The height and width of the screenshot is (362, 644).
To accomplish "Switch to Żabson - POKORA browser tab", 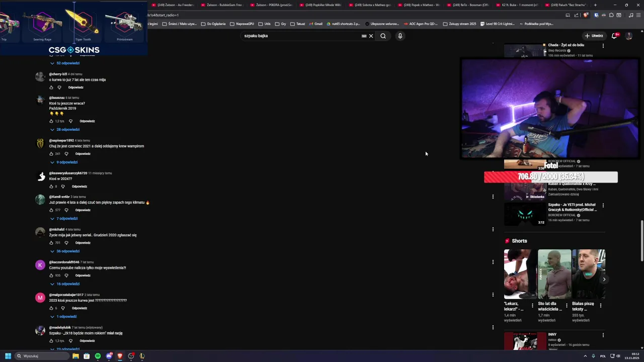I will point(271,5).
